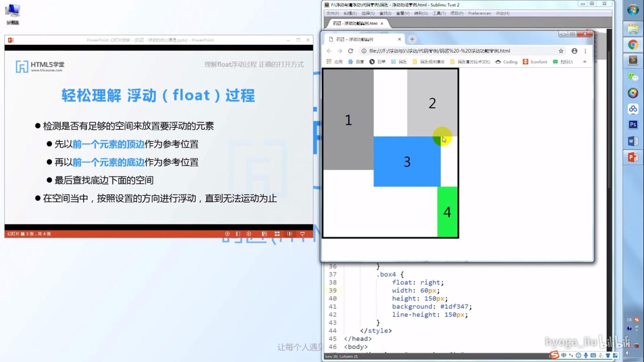The width and height of the screenshot is (644, 362).
Task: Click the green box 4
Action: 447,212
